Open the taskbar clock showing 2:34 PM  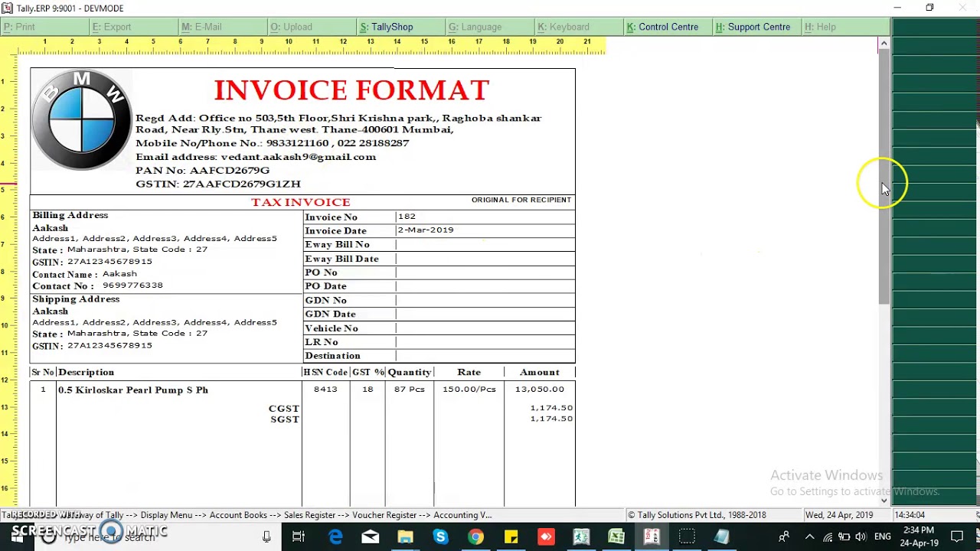point(917,536)
